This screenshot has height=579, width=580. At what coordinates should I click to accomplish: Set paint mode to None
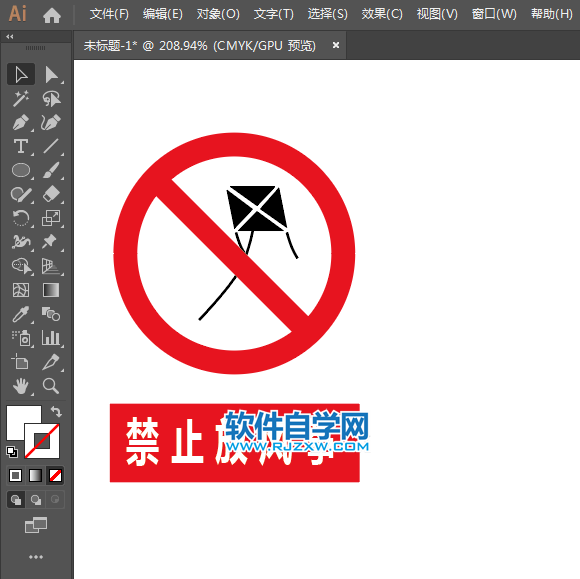[x=55, y=476]
